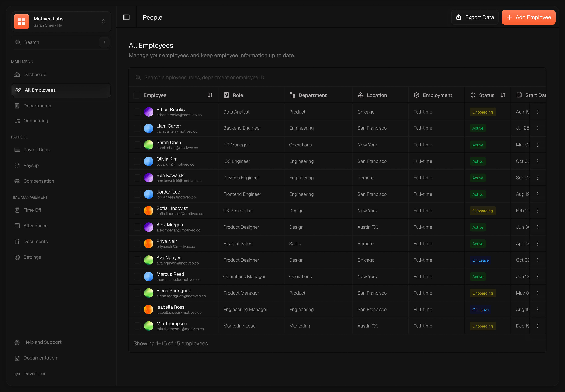The height and width of the screenshot is (392, 565).
Task: Open Developer link
Action: pos(61,374)
